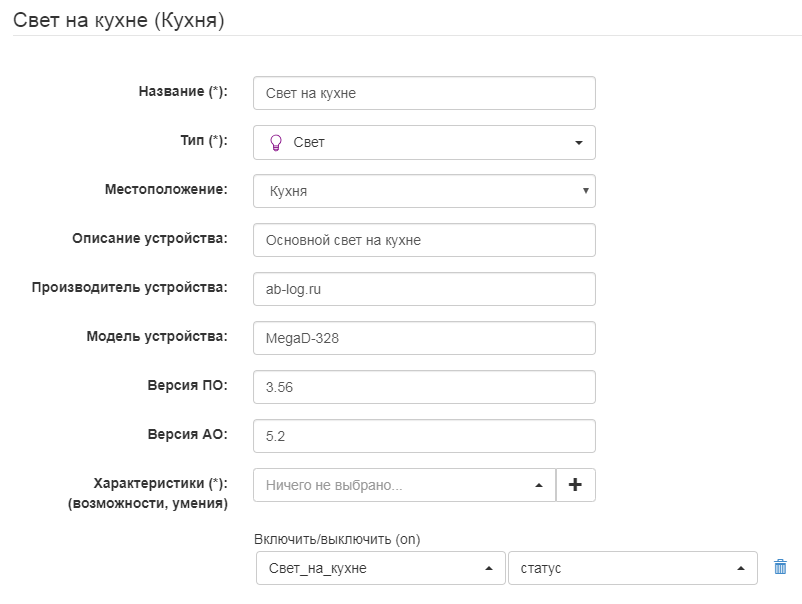Select the Модель устройства field showing MegaD-328

[x=424, y=337]
